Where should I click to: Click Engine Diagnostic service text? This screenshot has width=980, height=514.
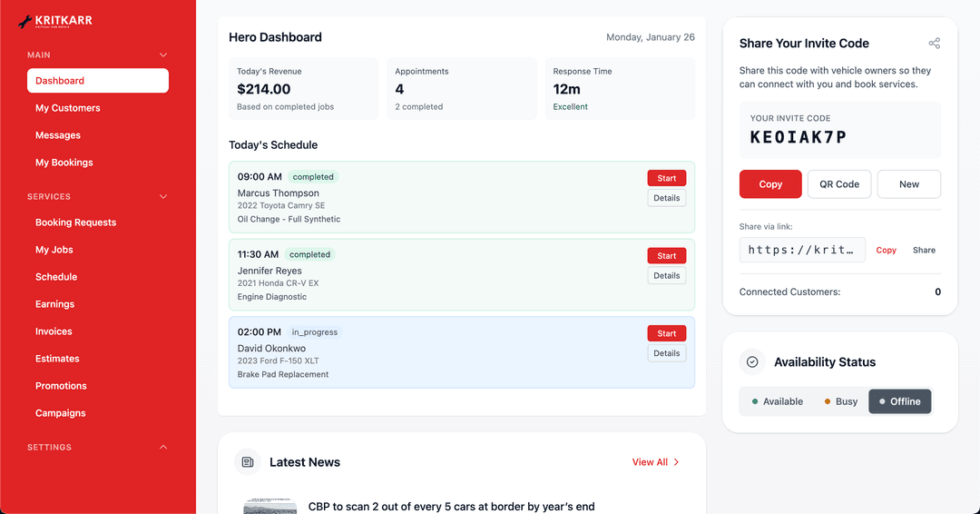point(272,297)
